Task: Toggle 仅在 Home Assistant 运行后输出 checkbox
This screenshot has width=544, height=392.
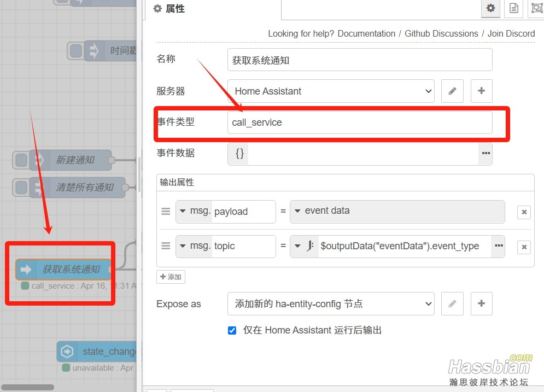Action: click(x=232, y=330)
